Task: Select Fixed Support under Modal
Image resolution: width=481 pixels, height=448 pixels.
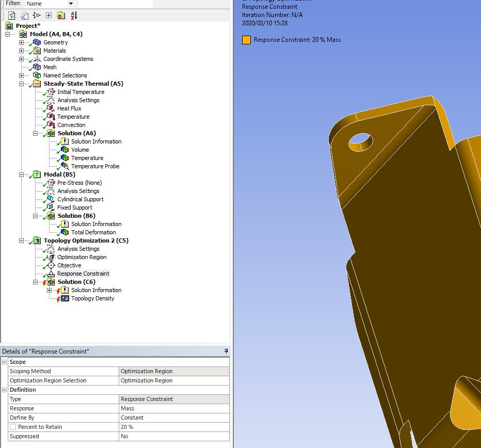Action: [75, 207]
